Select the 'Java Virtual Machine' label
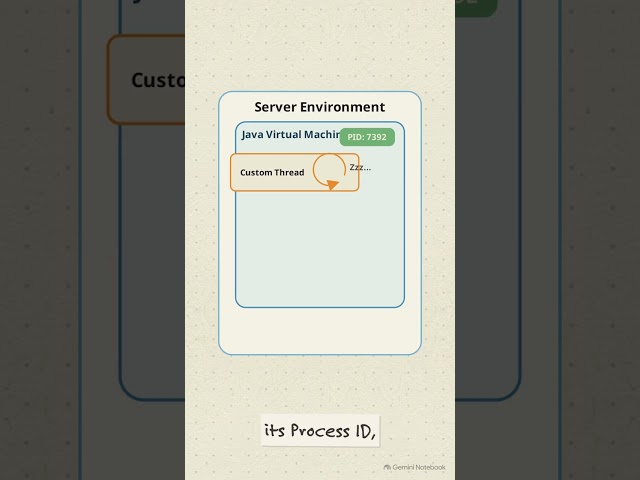The image size is (640, 480). 291,135
